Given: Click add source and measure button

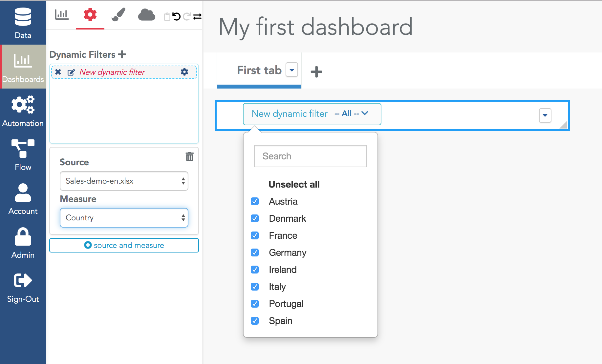Looking at the screenshot, I should pos(124,245).
